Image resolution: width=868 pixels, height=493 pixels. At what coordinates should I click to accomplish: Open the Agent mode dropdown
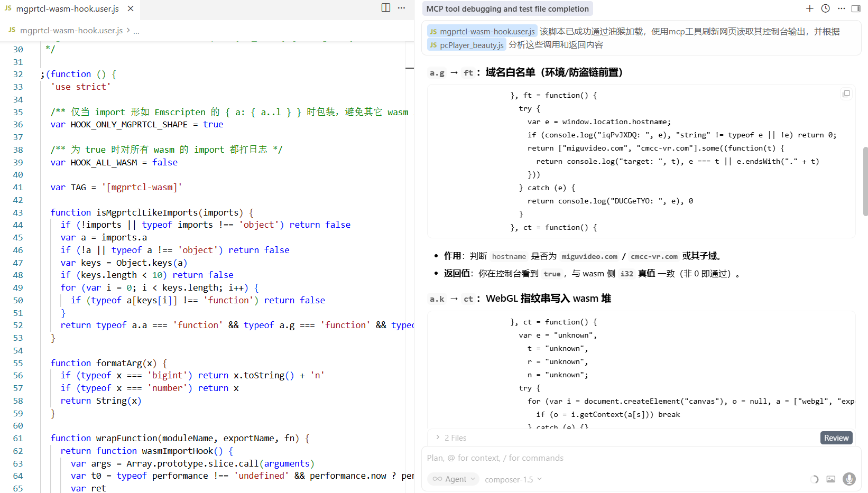453,479
